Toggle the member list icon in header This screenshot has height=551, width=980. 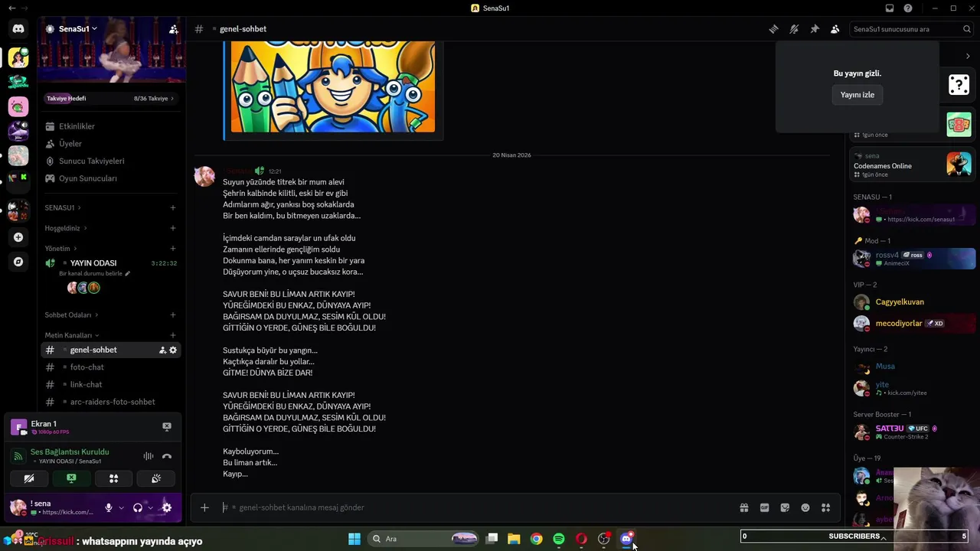pos(835,29)
